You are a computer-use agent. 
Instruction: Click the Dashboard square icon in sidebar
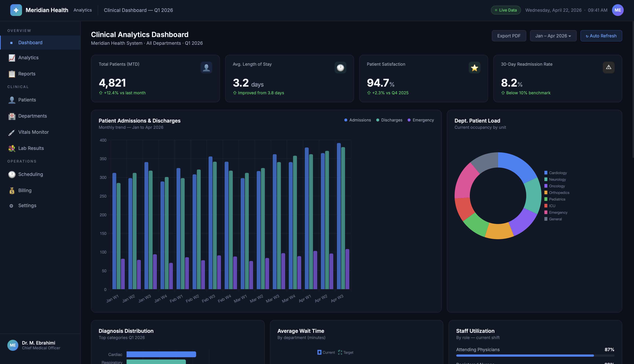11,43
